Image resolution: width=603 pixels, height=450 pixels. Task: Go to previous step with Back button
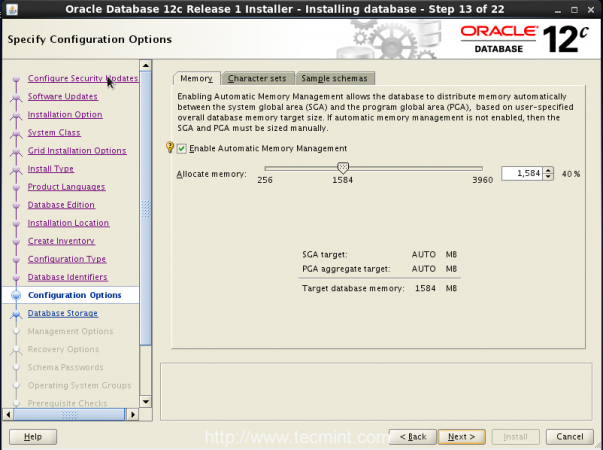click(413, 437)
